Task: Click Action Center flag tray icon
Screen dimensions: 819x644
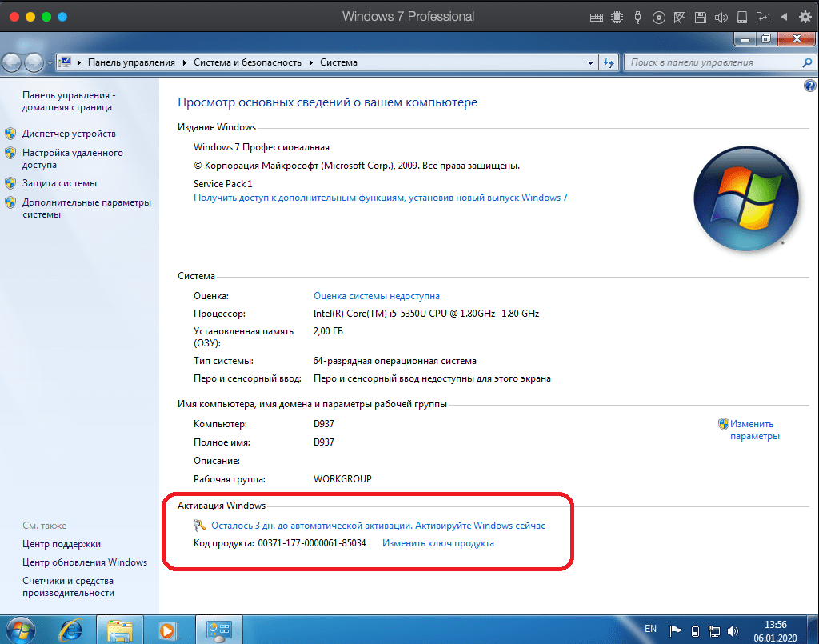Action: (x=675, y=631)
